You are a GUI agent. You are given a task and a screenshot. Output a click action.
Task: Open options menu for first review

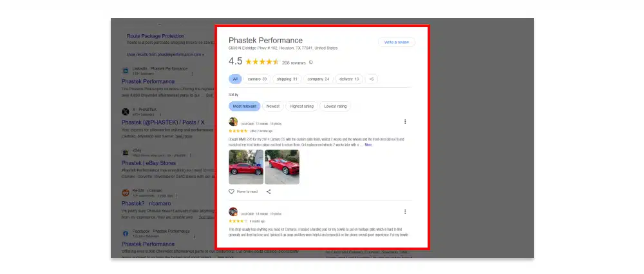click(x=404, y=121)
